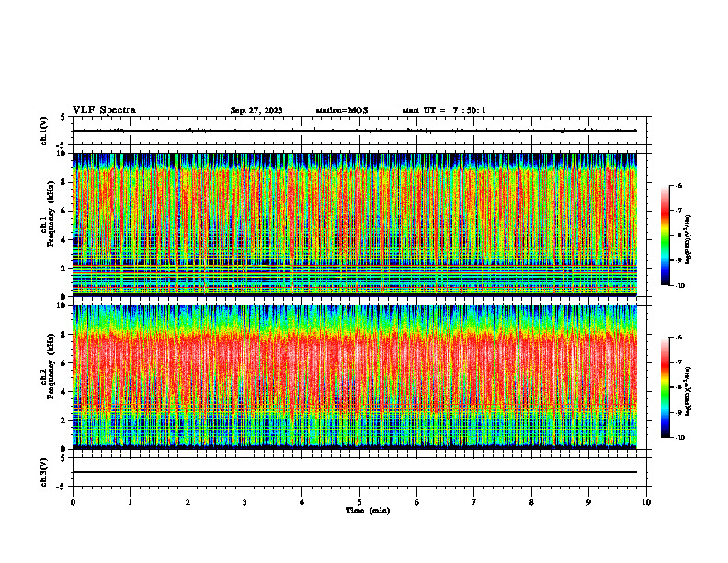Click the 'ch.1(V)' axis label

point(43,131)
